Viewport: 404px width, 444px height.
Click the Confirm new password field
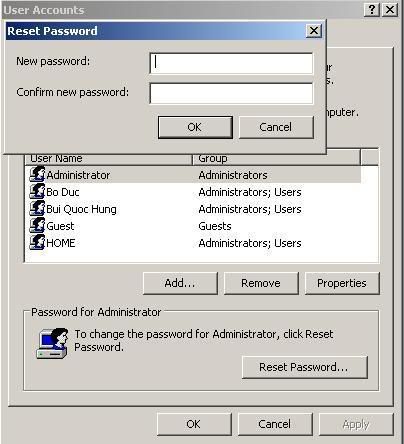click(231, 93)
